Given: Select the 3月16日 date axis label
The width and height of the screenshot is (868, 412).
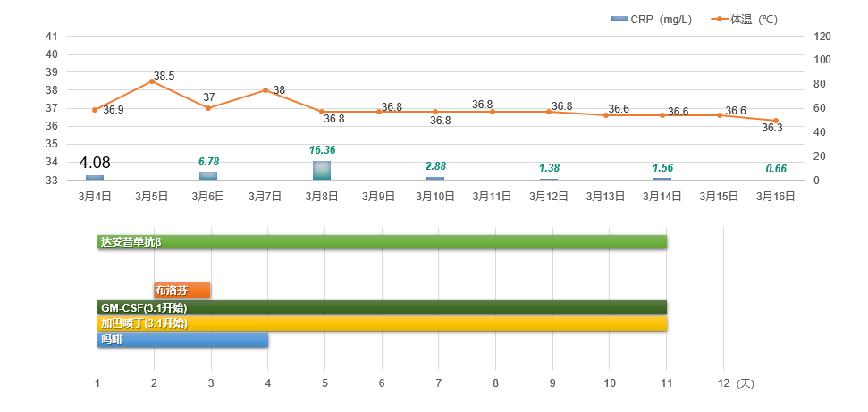Looking at the screenshot, I should pyautogui.click(x=776, y=197).
